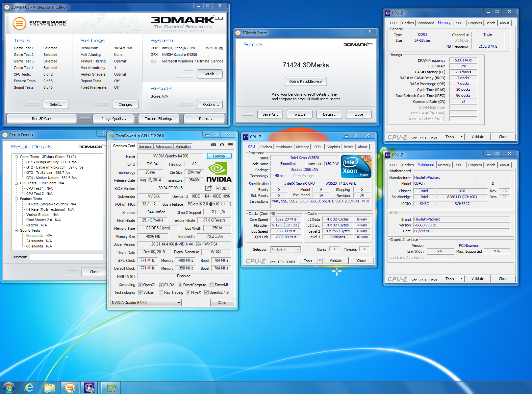Collapse the Feature Tests tree node
The width and height of the screenshot is (532, 394).
[16, 199]
